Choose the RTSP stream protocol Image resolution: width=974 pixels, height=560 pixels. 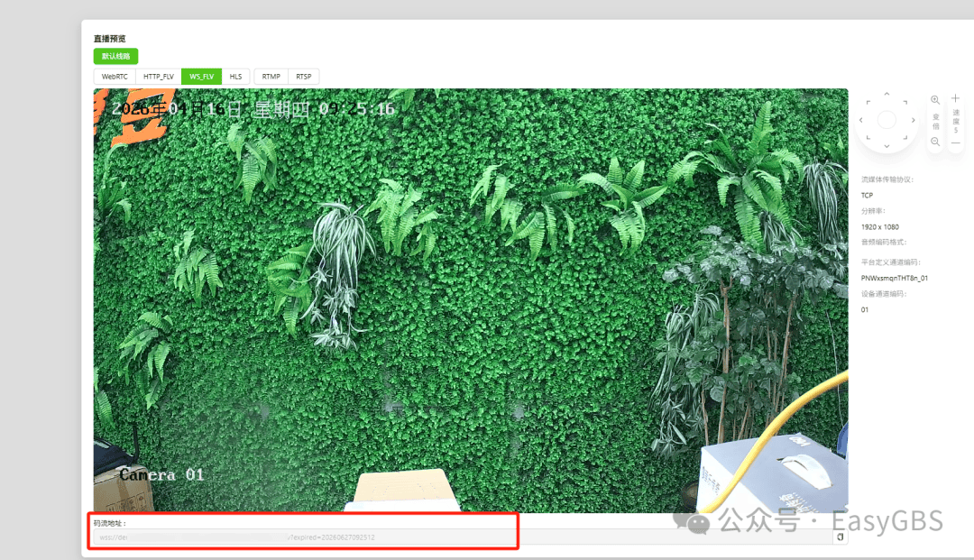[x=303, y=77]
